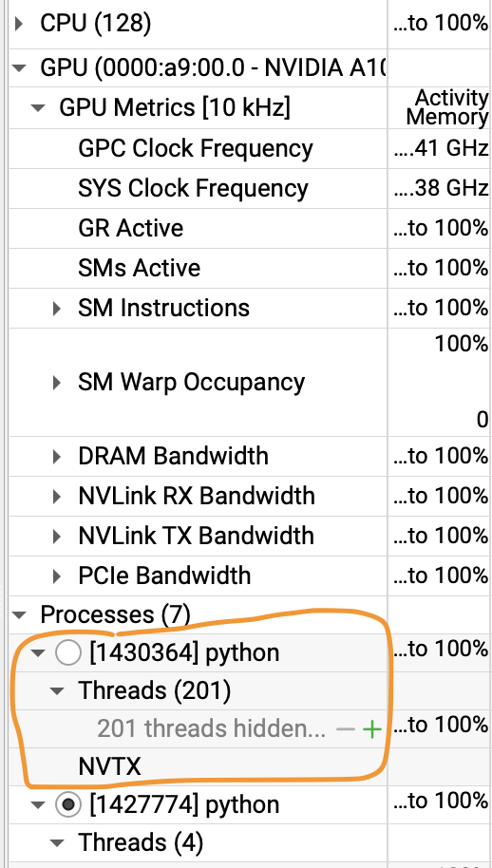
Task: Show hidden threads with green plus icon
Action: (x=371, y=729)
